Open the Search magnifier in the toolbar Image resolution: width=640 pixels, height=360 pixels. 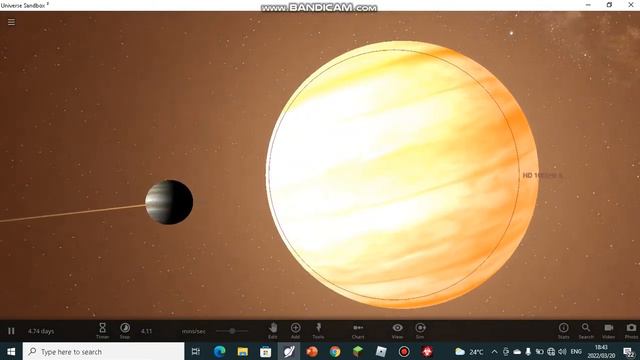586,331
